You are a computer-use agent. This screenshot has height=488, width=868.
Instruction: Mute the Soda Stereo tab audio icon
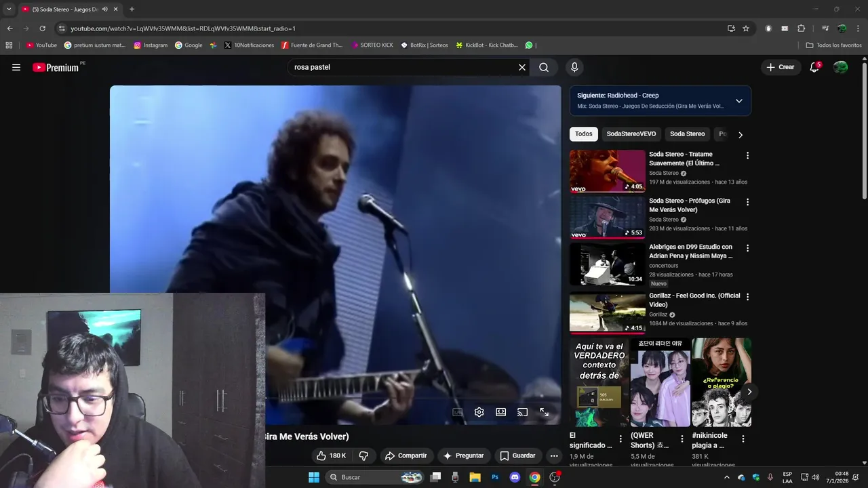pyautogui.click(x=104, y=9)
